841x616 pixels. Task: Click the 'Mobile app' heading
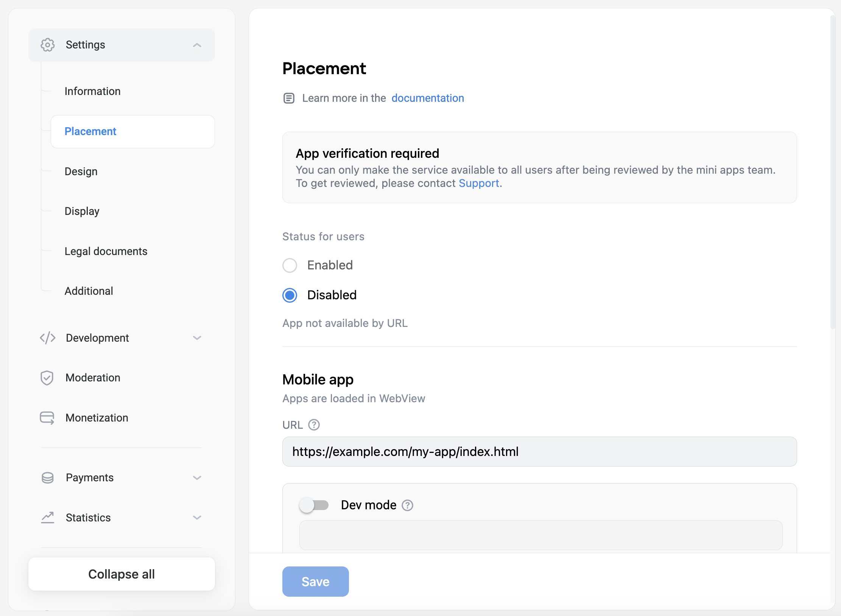point(318,380)
